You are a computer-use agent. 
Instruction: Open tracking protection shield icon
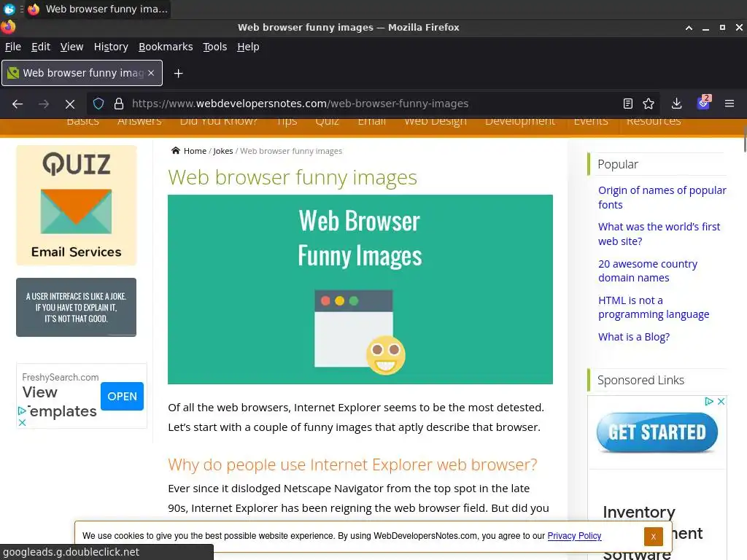pyautogui.click(x=98, y=104)
